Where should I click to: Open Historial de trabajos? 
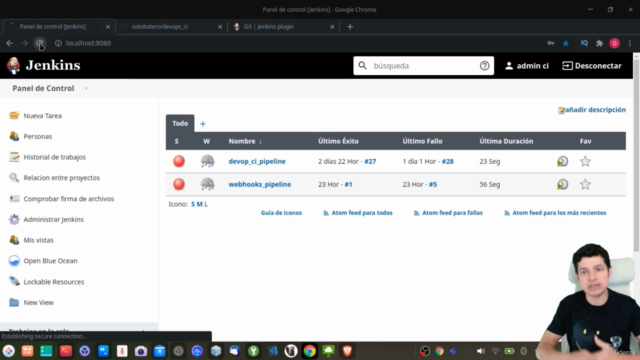point(54,157)
